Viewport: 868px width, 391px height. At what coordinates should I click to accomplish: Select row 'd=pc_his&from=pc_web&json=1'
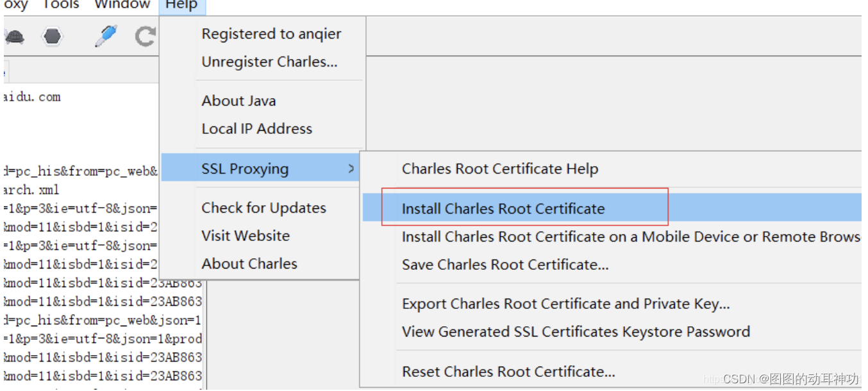pos(102,320)
